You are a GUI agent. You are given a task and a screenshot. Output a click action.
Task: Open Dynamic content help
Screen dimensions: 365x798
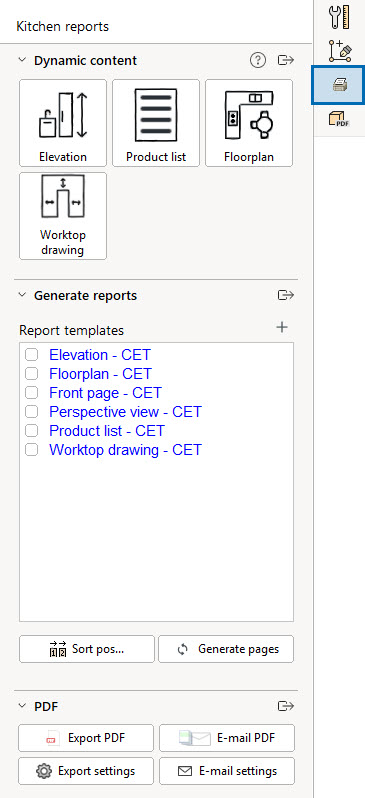click(x=258, y=61)
